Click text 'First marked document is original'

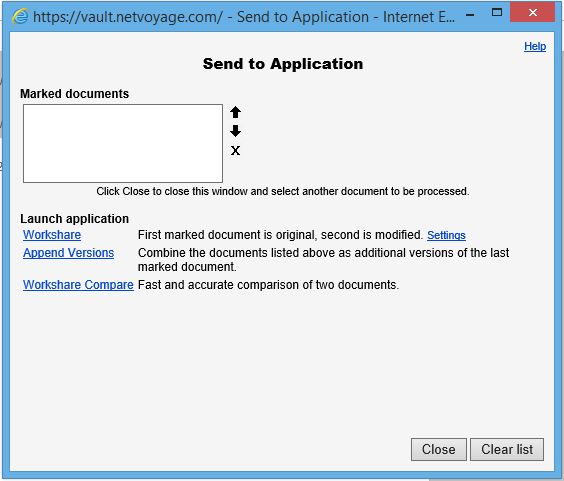tap(227, 235)
